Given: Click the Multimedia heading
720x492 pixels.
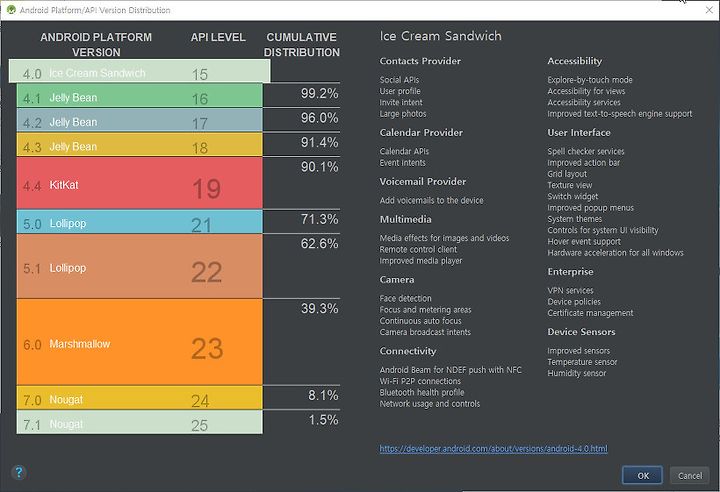Looking at the screenshot, I should point(405,219).
